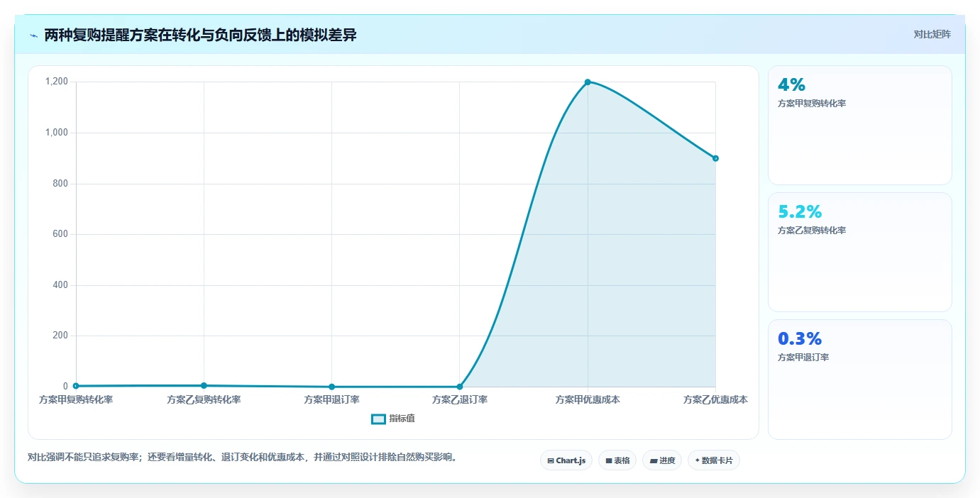
Task: Click the 方案乙复购转化率 data point
Action: pos(204,385)
